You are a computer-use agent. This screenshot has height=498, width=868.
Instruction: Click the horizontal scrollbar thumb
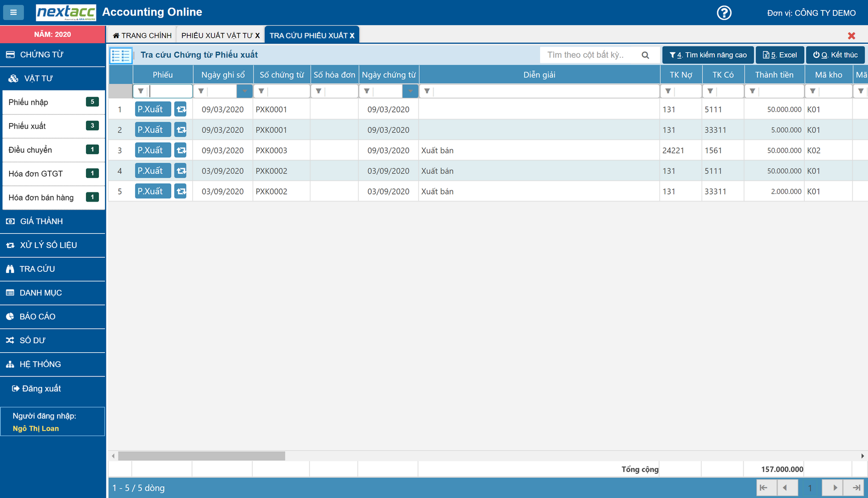[x=201, y=456]
